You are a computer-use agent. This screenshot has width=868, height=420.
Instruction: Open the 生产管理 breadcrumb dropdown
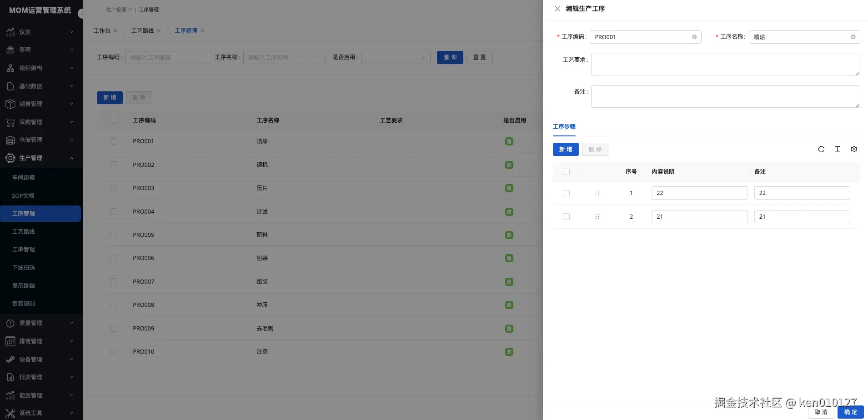click(x=119, y=10)
